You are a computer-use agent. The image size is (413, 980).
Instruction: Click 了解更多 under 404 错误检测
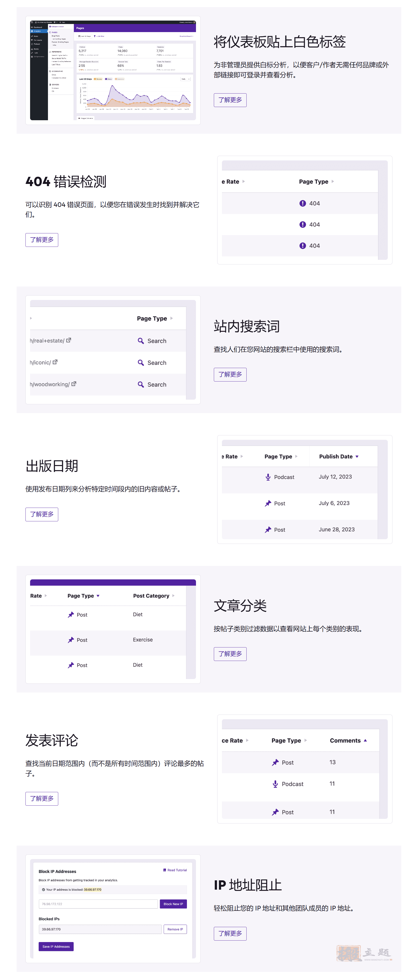point(42,240)
